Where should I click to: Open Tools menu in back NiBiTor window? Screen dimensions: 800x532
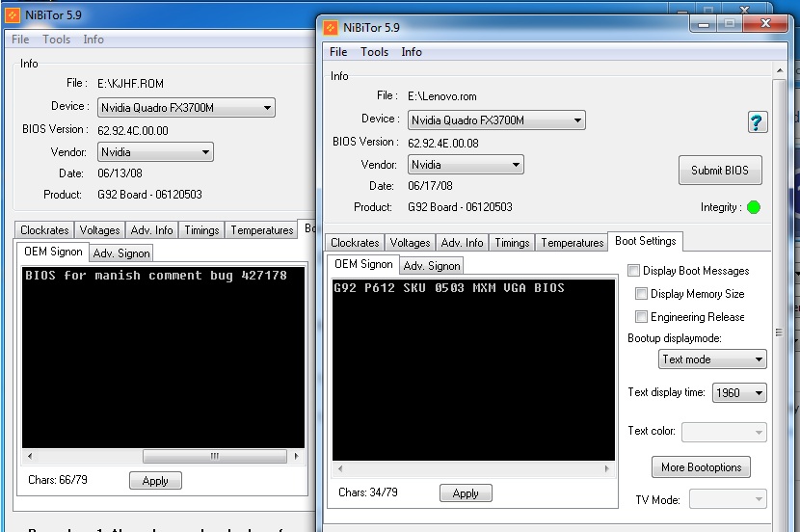[56, 40]
